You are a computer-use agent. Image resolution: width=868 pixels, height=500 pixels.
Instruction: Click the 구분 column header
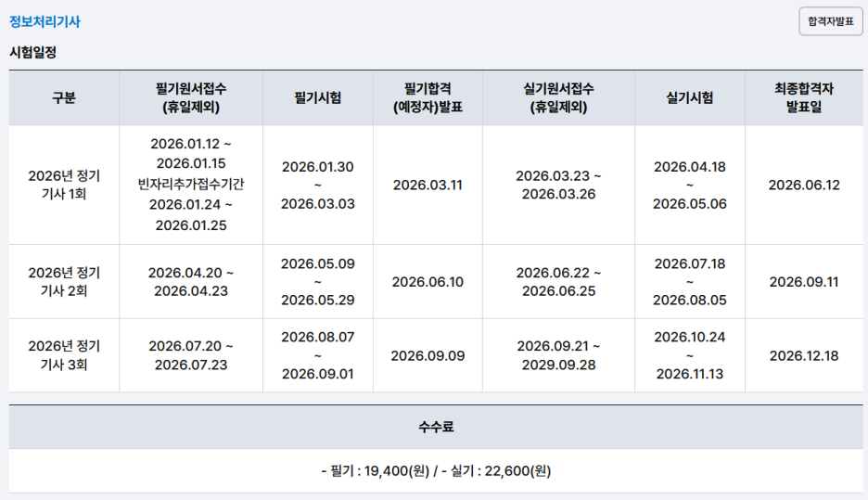(64, 98)
